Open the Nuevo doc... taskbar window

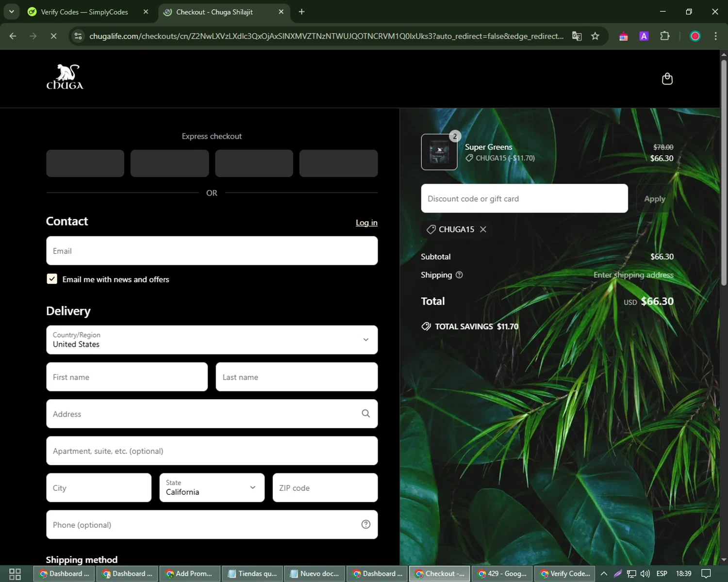[314, 574]
